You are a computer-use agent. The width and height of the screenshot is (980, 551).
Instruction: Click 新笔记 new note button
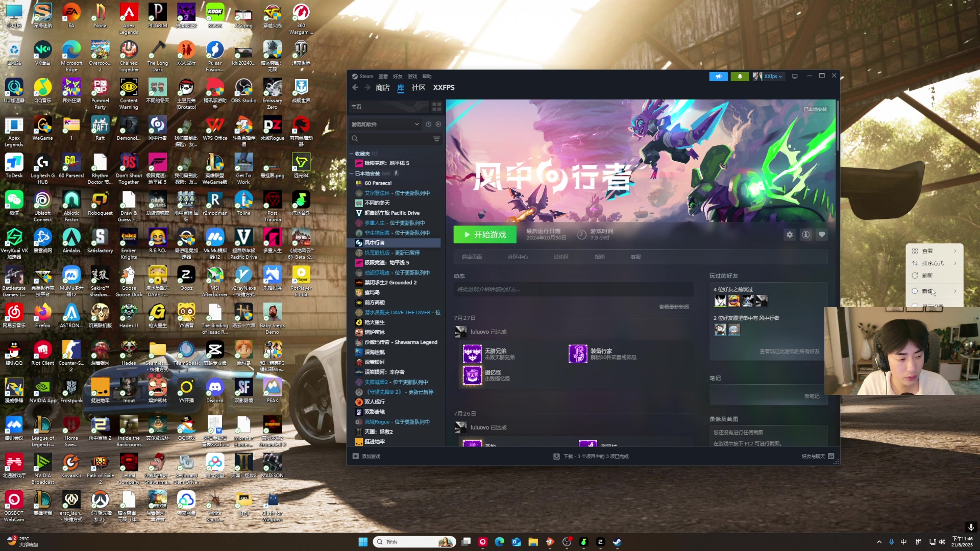point(812,396)
